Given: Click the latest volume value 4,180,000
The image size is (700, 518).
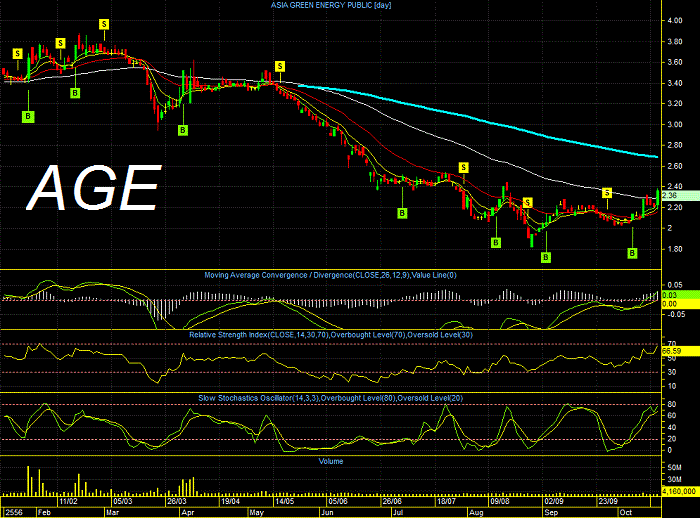Looking at the screenshot, I should [680, 491].
